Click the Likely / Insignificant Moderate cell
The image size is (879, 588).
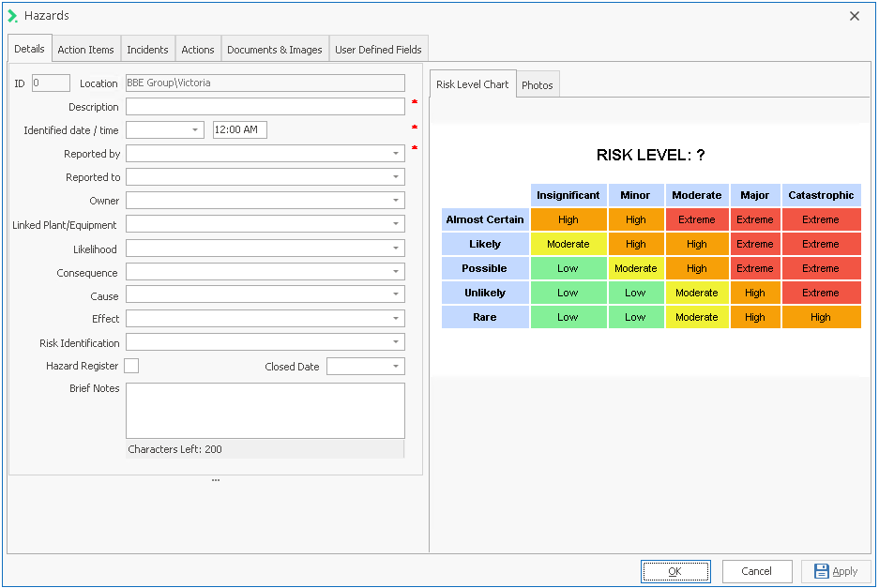(568, 244)
